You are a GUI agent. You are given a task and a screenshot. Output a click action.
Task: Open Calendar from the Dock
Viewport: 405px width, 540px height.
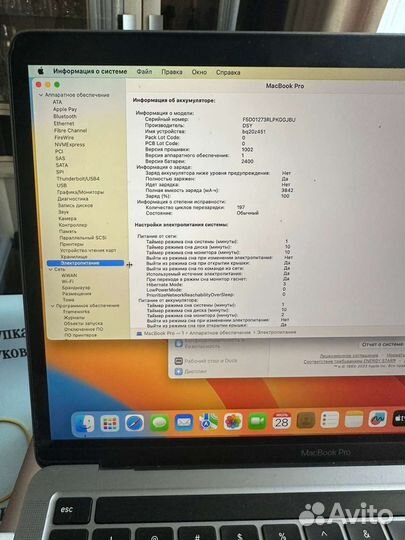point(282,421)
